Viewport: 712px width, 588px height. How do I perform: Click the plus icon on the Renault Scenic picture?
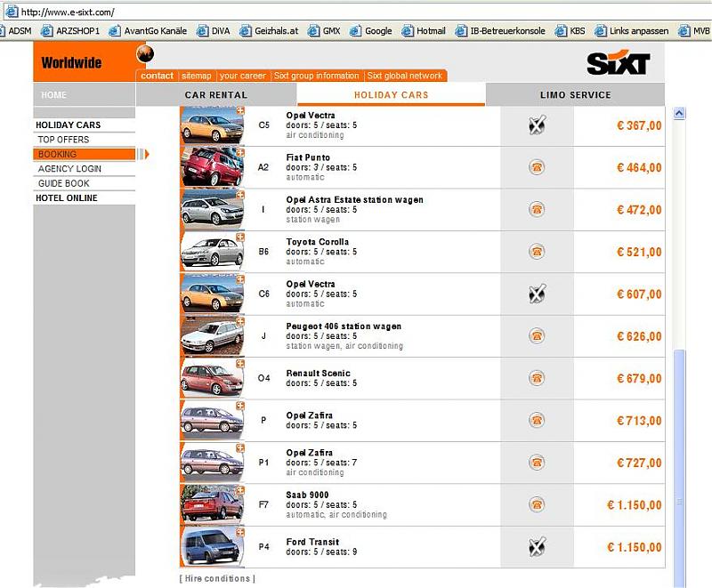coord(240,364)
